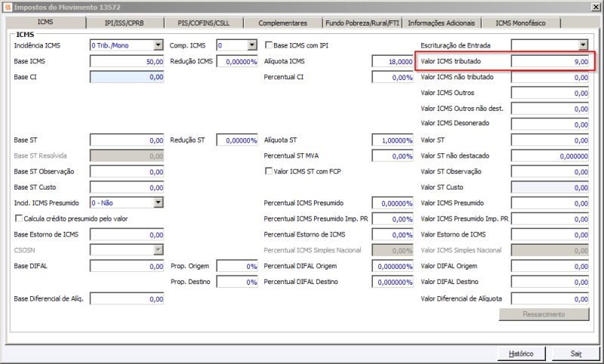The width and height of the screenshot is (604, 364).
Task: Focus the Base CI input
Action: point(127,77)
